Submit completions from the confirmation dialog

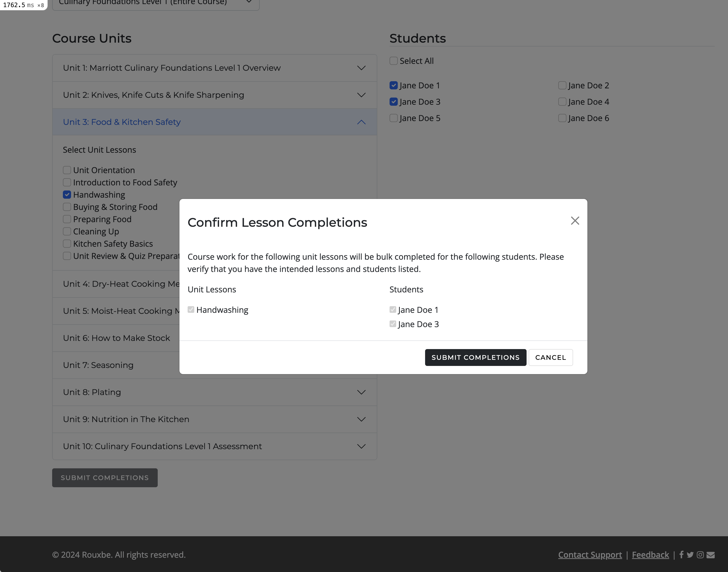pos(475,357)
